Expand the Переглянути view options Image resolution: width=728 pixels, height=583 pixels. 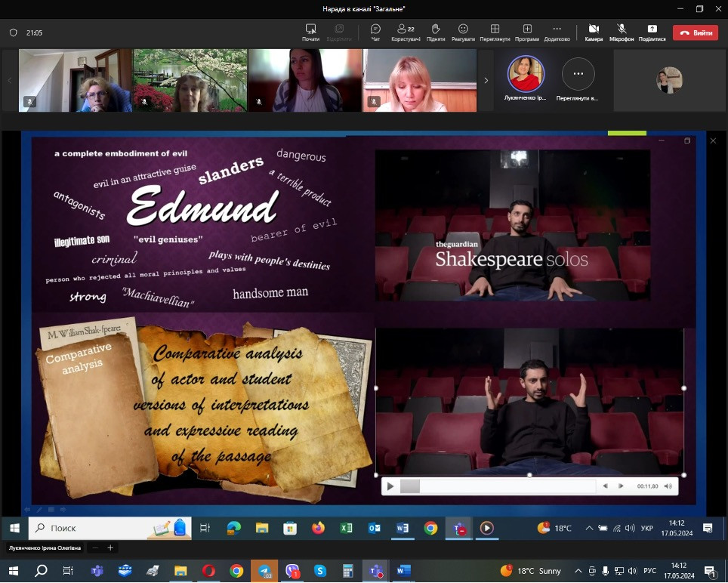pos(495,32)
